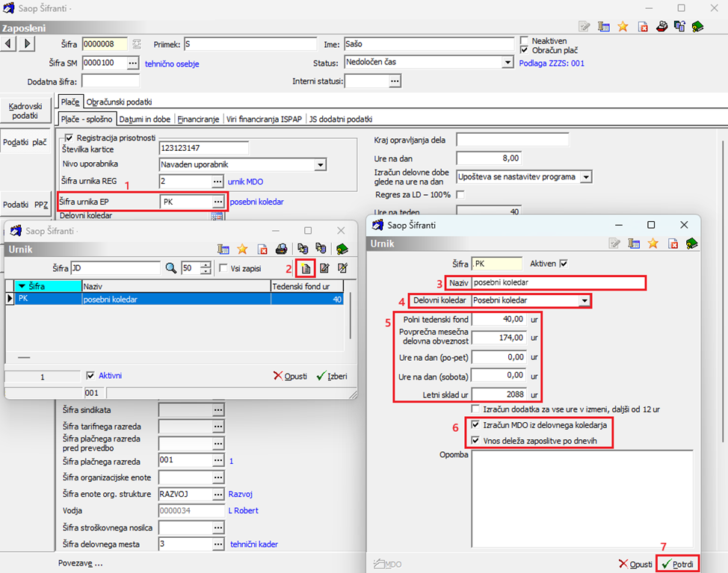Switch to Financiranje tab
This screenshot has height=573, width=728.
(x=198, y=120)
